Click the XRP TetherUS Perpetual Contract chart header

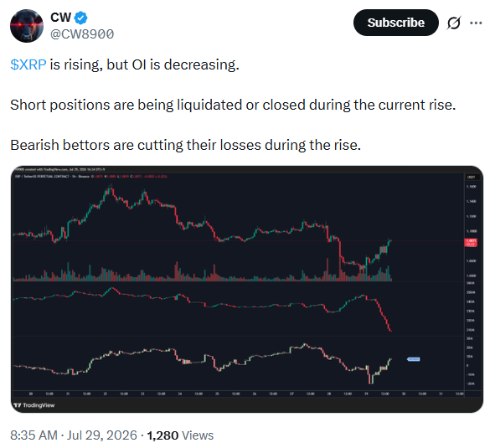tap(91, 176)
